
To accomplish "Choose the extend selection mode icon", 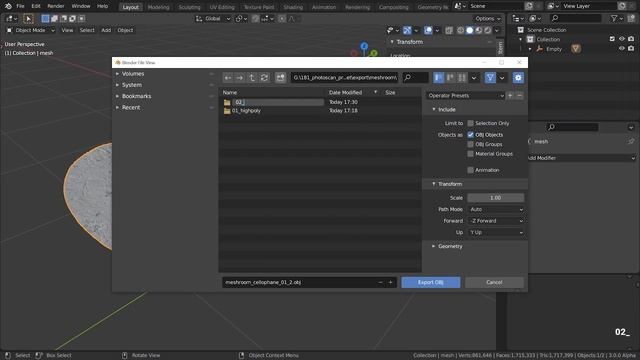I will tap(54, 19).
